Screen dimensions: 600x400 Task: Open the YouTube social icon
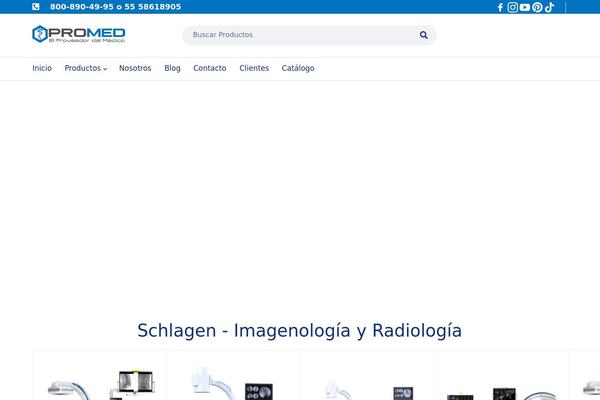(x=525, y=7)
